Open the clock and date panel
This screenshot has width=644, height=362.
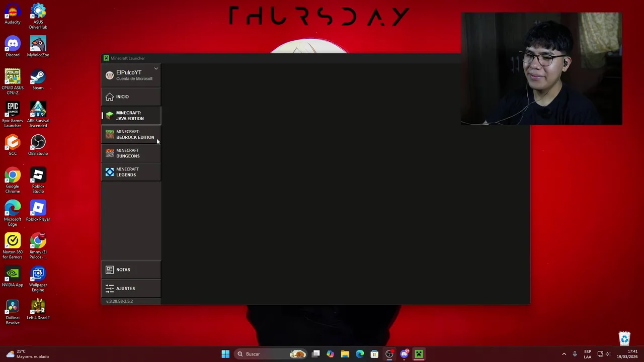pos(628,354)
